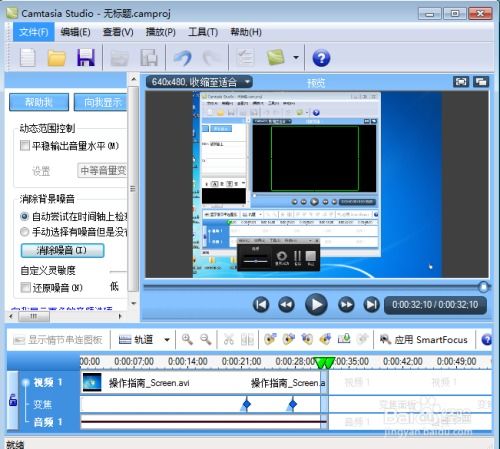This screenshot has height=449, width=500.
Task: Click the task list checklist toolbar icon
Action: click(245, 57)
